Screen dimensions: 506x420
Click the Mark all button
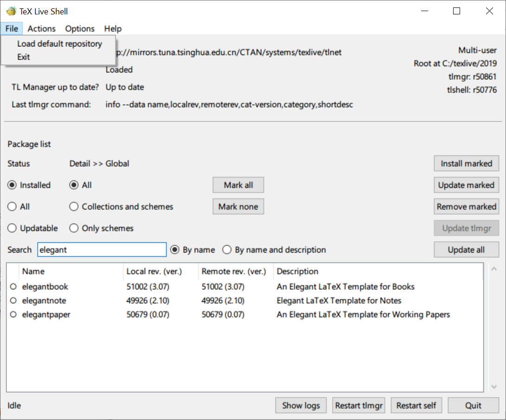point(238,185)
